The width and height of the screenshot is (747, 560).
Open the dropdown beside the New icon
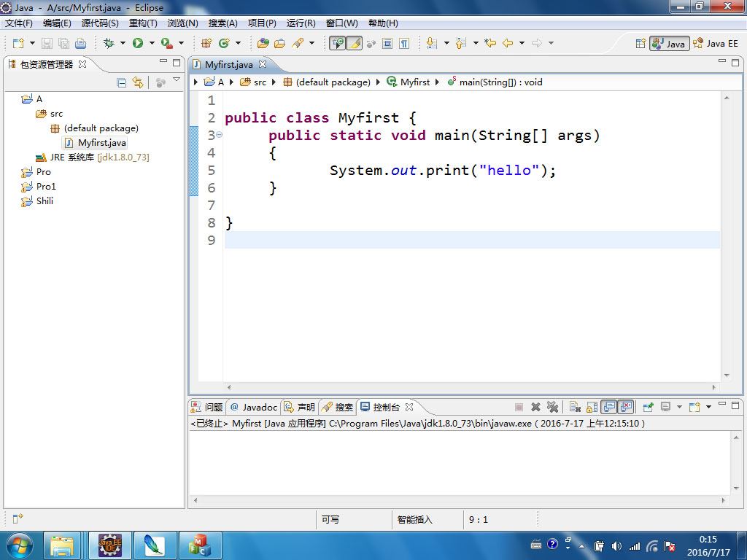(x=32, y=43)
